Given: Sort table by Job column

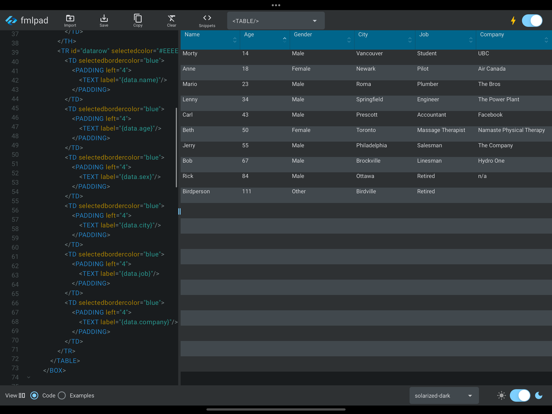Looking at the screenshot, I should (471, 40).
